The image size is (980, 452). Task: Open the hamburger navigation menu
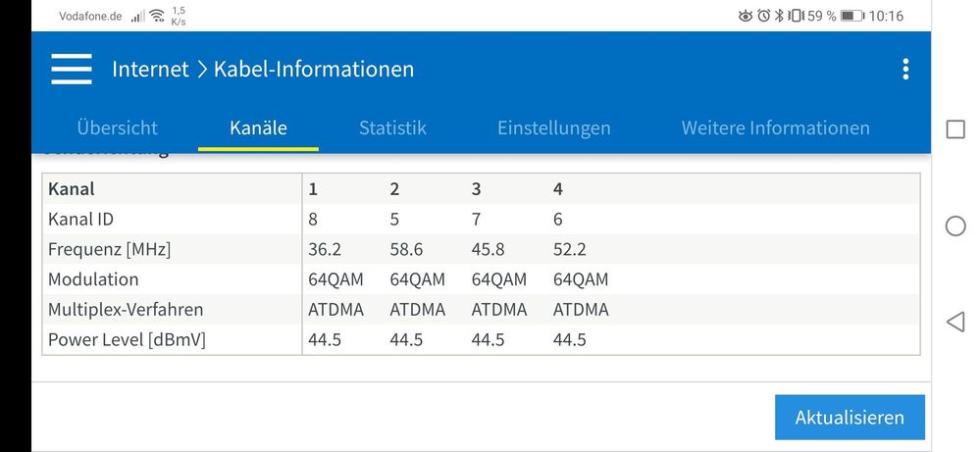pyautogui.click(x=72, y=69)
